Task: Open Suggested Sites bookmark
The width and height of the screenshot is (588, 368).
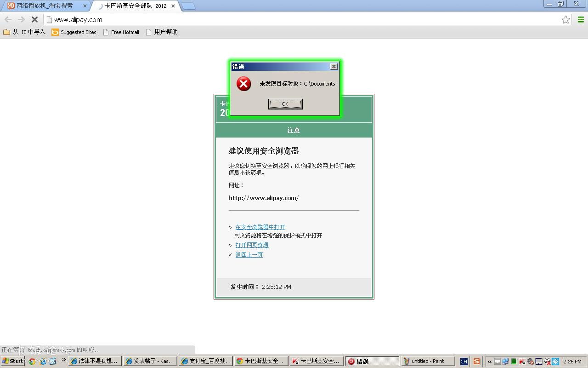Action: pos(74,32)
